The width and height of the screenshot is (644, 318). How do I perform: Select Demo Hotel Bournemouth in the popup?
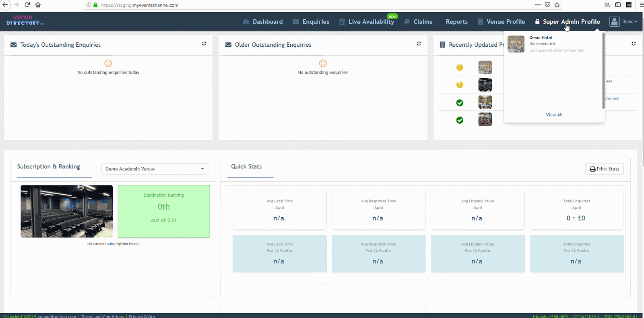[x=553, y=44]
